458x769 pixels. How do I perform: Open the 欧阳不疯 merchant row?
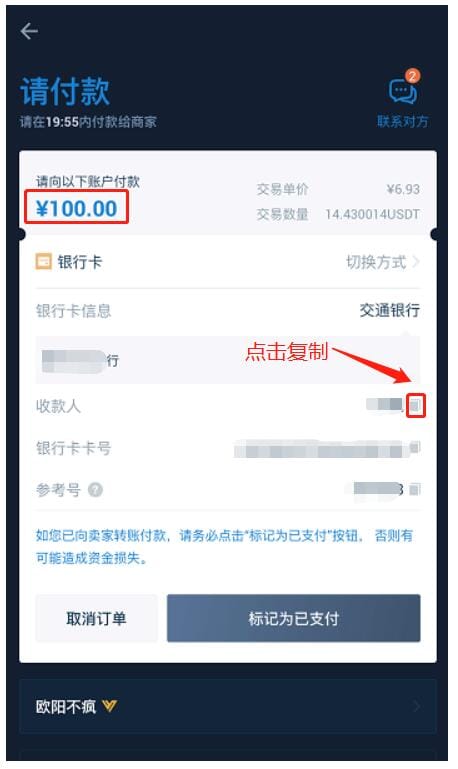tap(228, 706)
